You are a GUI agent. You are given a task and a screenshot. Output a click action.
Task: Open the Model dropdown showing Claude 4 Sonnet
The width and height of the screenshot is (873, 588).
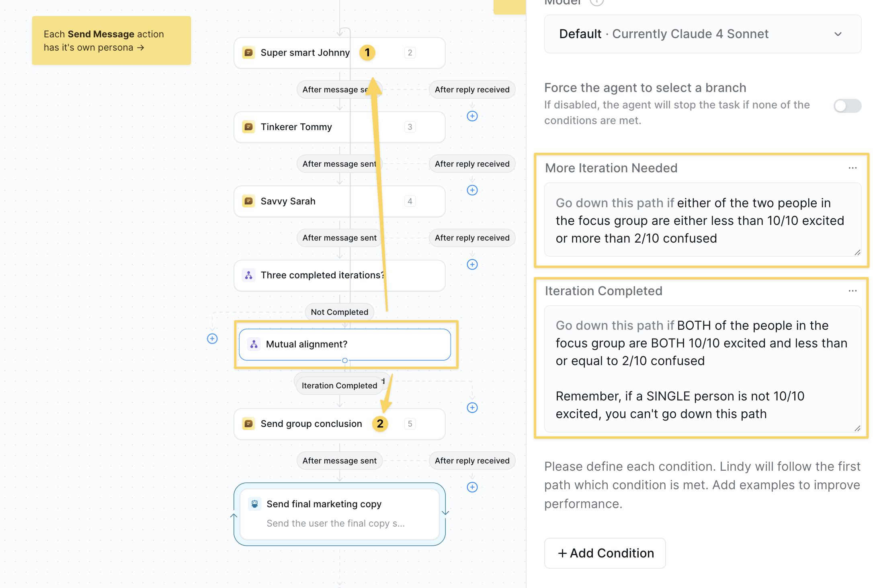702,34
